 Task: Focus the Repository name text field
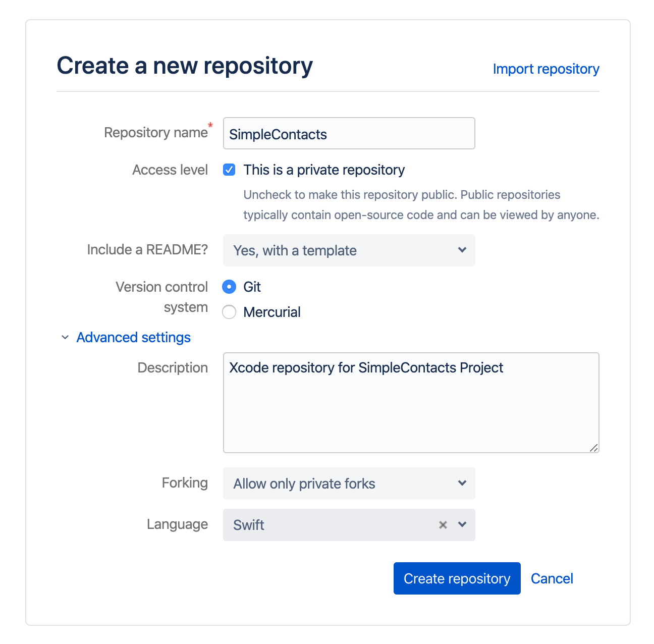[x=348, y=134]
